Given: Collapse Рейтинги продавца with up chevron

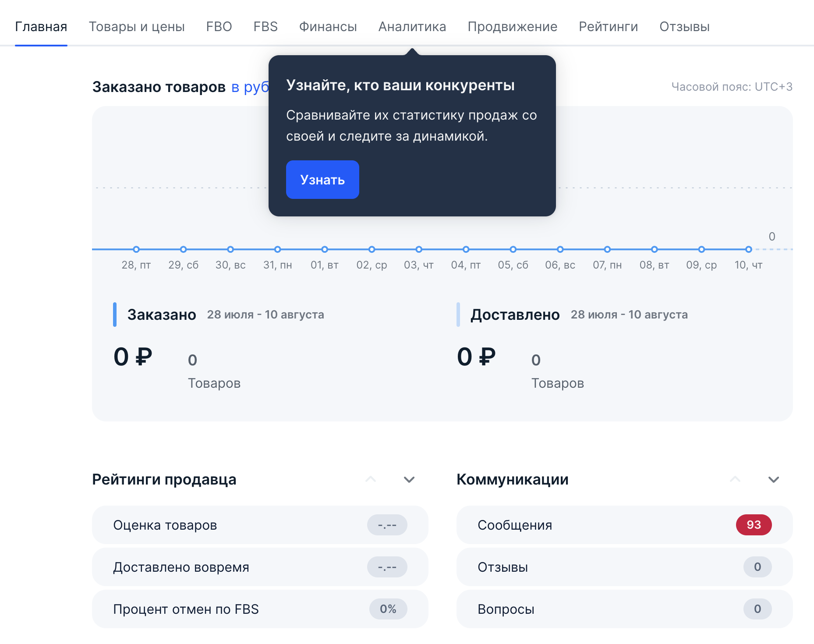Looking at the screenshot, I should pyautogui.click(x=371, y=479).
